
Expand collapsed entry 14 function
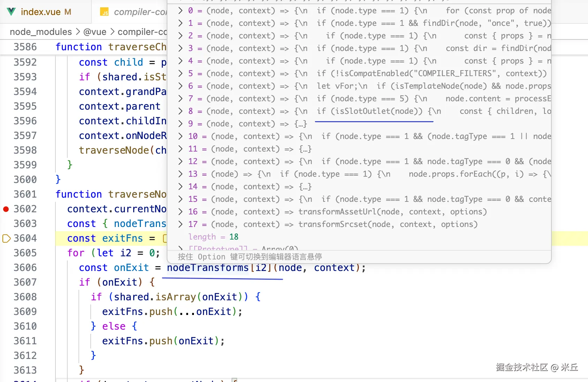(x=180, y=186)
